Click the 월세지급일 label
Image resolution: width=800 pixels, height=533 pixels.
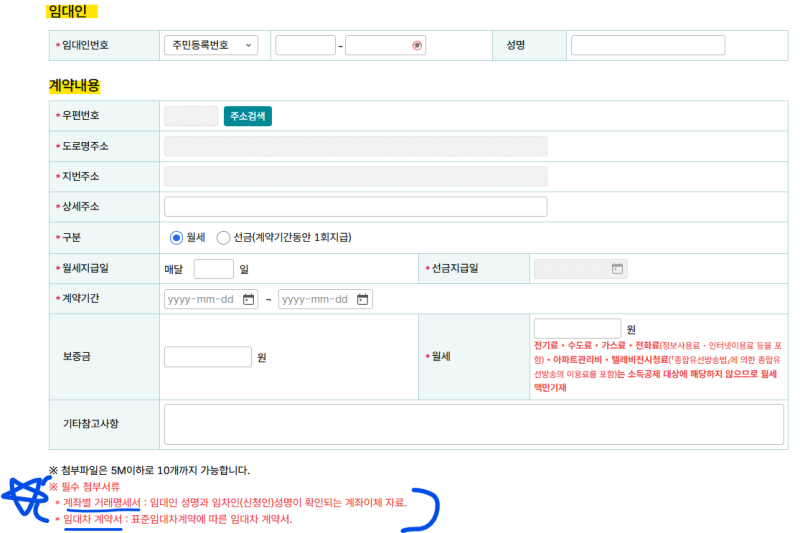pyautogui.click(x=85, y=268)
